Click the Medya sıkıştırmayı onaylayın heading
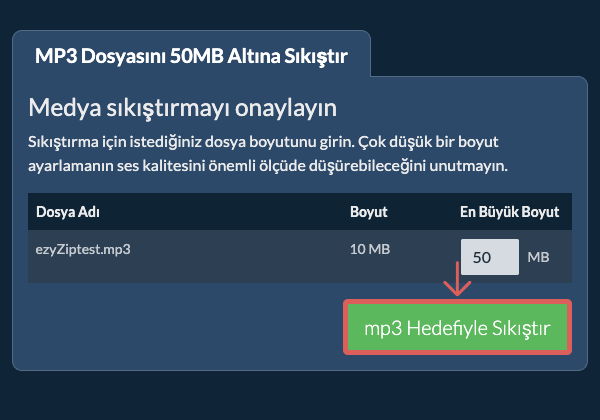Viewport: 600px width, 420px height. tap(183, 107)
